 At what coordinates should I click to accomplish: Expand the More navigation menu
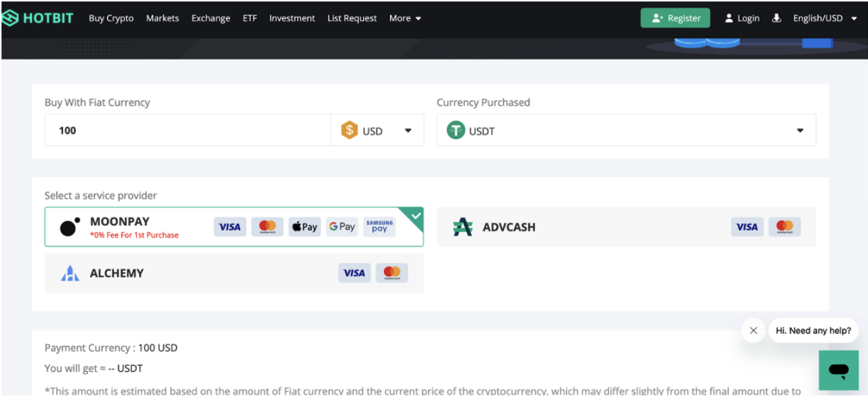pos(405,18)
